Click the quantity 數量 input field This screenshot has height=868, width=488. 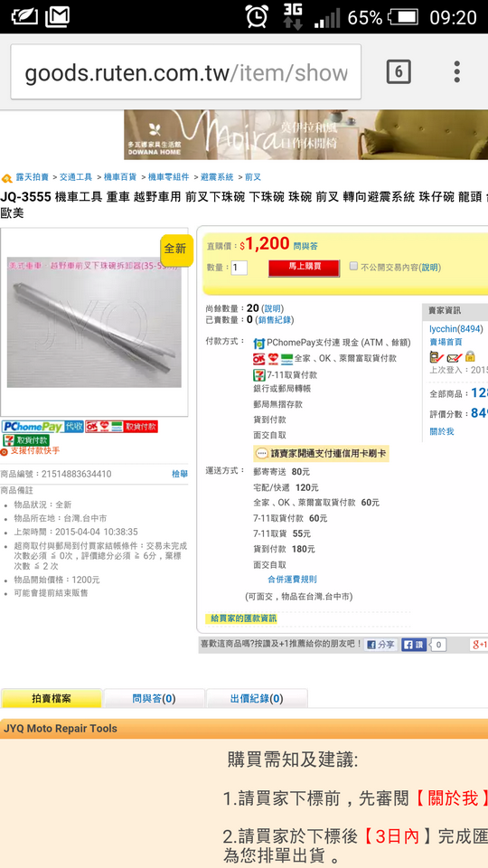(239, 268)
